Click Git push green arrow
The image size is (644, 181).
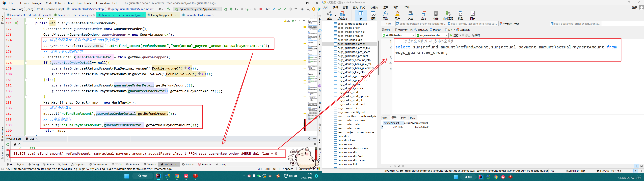[x=285, y=9]
